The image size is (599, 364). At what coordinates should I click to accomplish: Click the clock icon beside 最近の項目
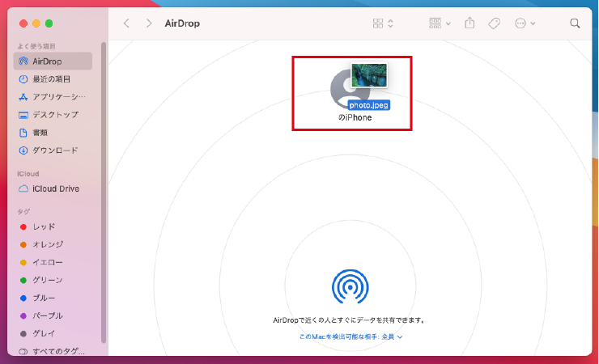23,79
